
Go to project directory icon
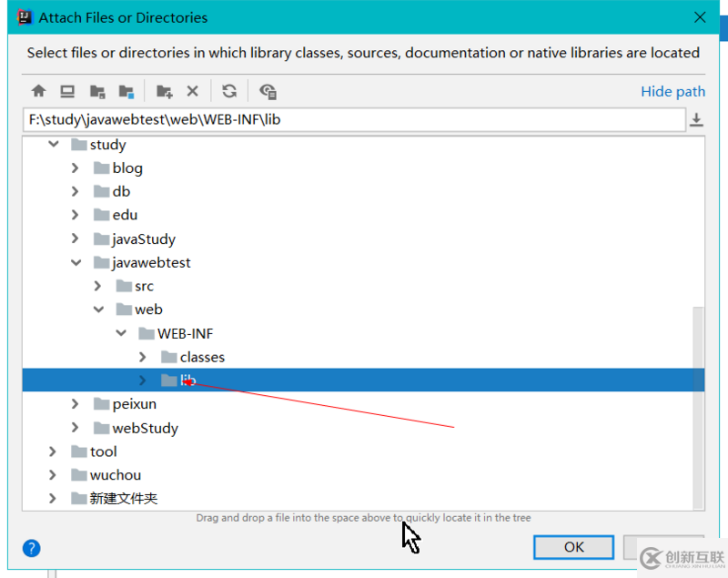[x=97, y=91]
